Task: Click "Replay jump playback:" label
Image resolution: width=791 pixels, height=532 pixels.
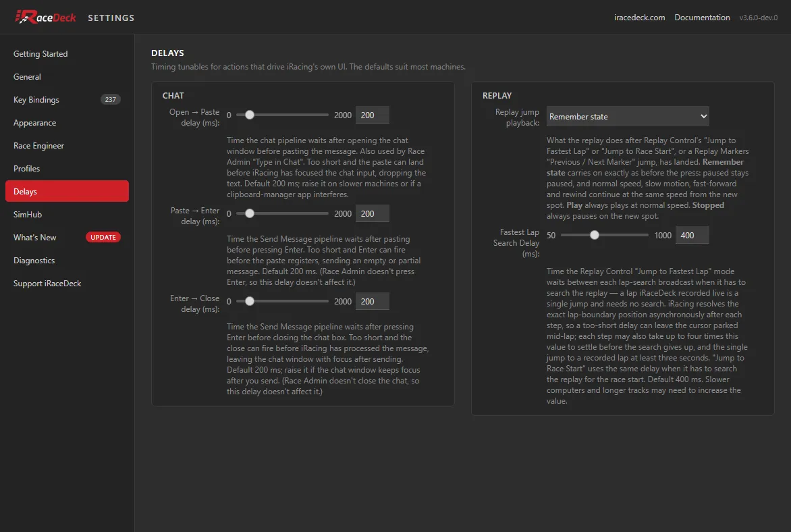Action: [517, 117]
